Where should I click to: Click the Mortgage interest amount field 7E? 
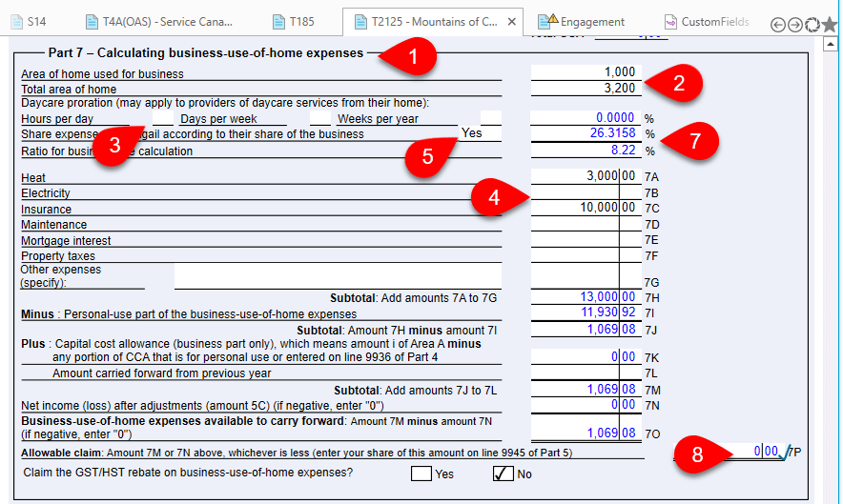(586, 240)
